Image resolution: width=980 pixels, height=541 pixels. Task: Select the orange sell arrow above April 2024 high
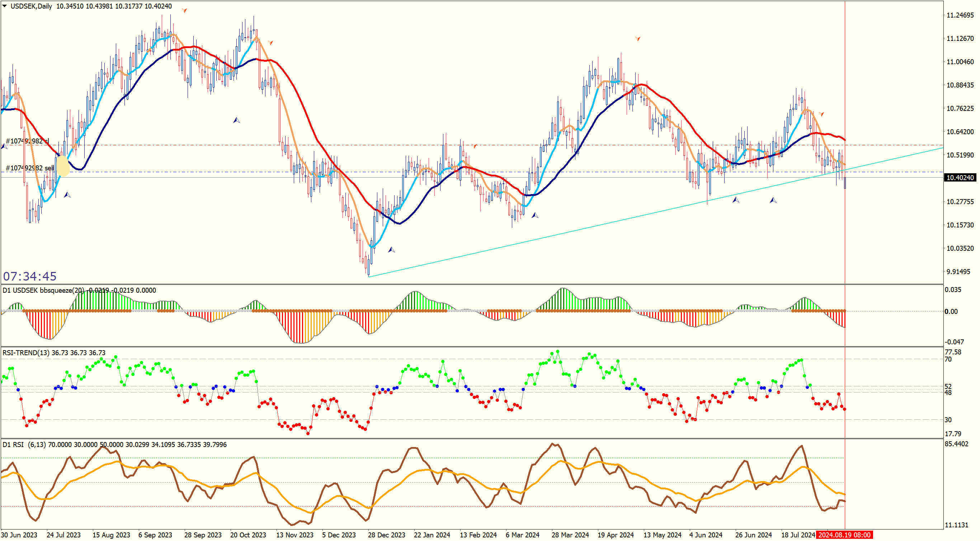point(638,38)
